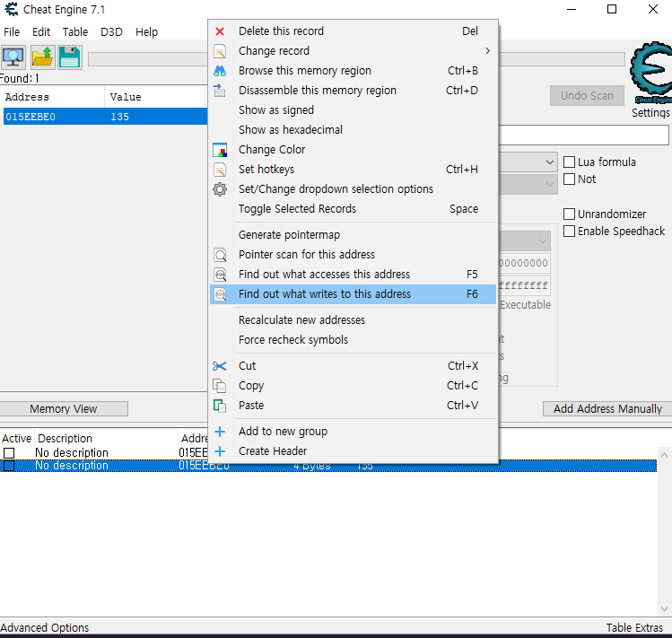Click the Active column header
The height and width of the screenshot is (638, 672).
tap(17, 439)
